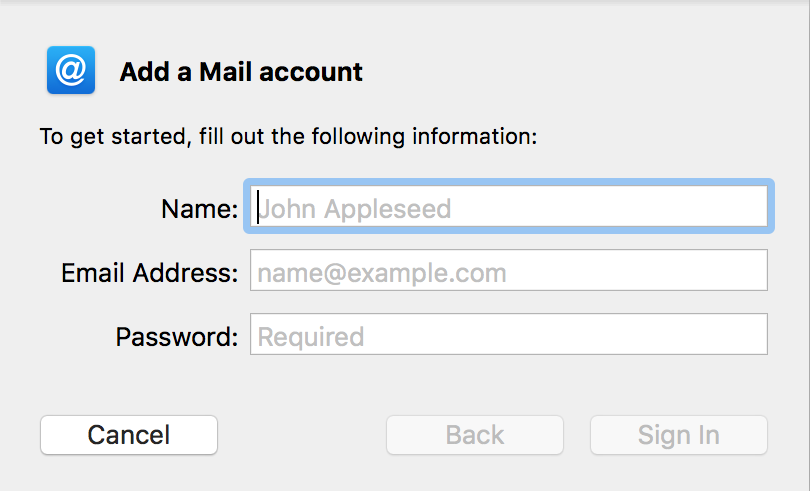Click the blue @ Mail icon

[x=71, y=70]
